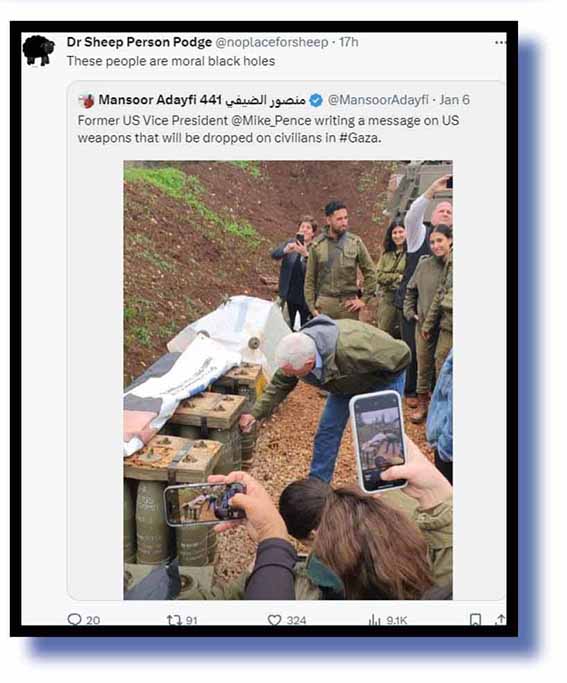Open view analytics bar chart icon
The image size is (567, 683).
pyautogui.click(x=375, y=619)
